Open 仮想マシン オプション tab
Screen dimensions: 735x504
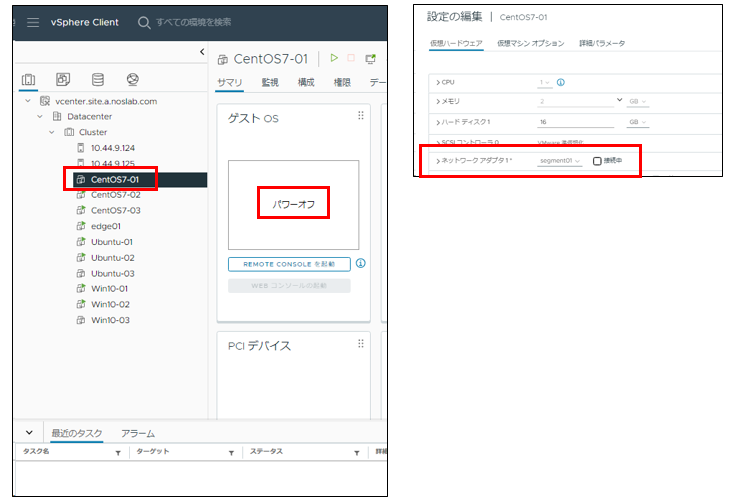coord(531,43)
